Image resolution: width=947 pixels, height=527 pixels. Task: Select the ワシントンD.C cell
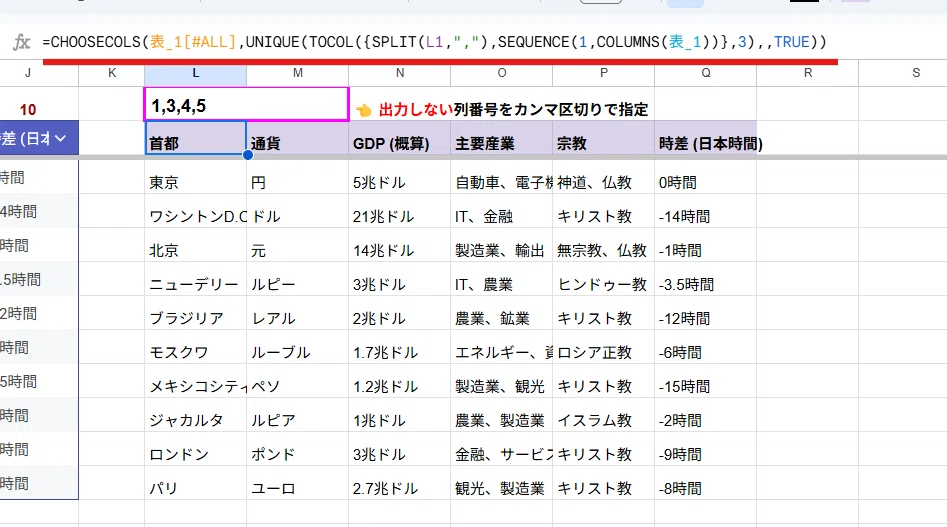coord(196,211)
